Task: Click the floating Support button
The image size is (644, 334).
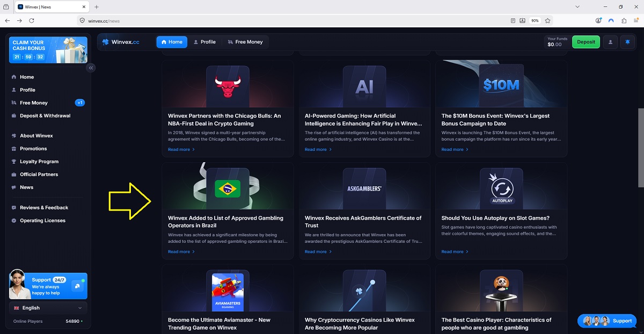Action: 607,321
